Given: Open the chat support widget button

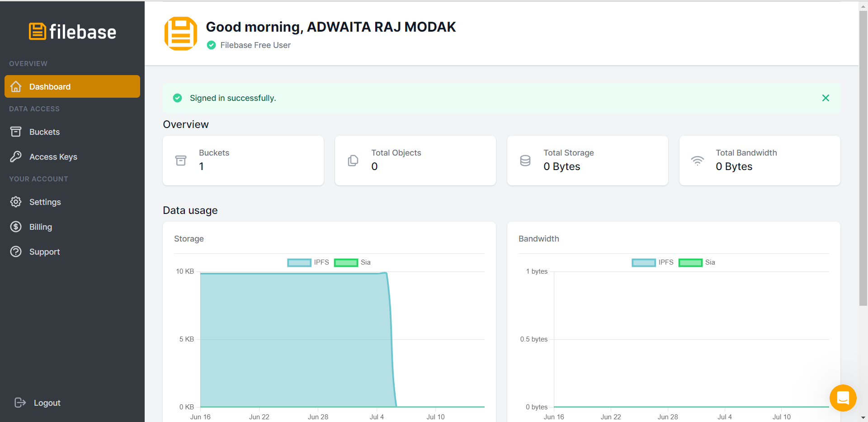Looking at the screenshot, I should pyautogui.click(x=843, y=398).
